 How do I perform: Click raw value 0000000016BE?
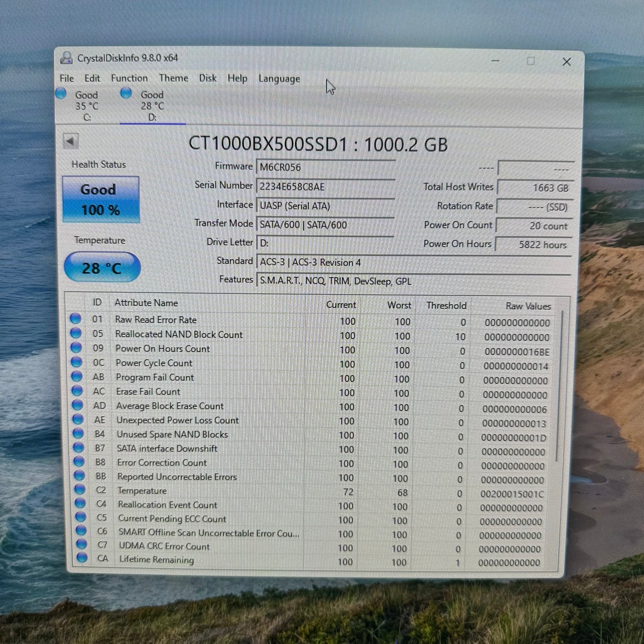(517, 352)
